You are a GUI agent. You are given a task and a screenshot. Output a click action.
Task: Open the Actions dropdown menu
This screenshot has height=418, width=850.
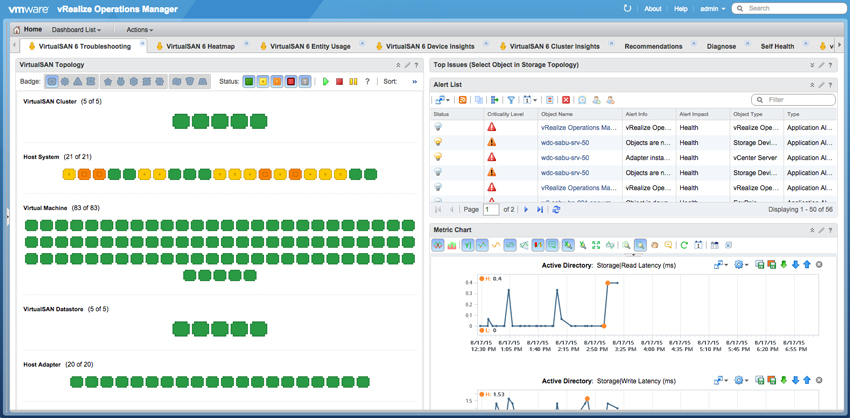tap(140, 30)
